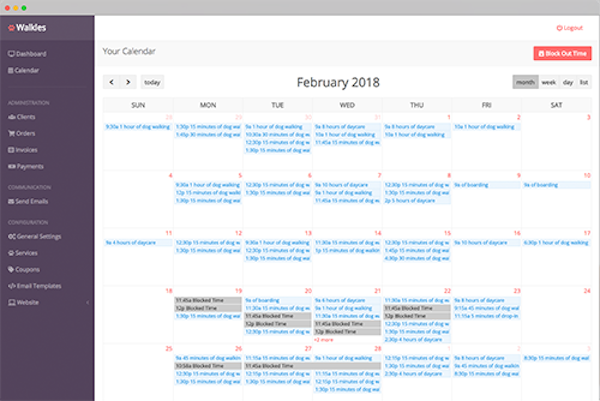Expand the Website submenu arrow
The height and width of the screenshot is (401, 600).
pos(87,302)
